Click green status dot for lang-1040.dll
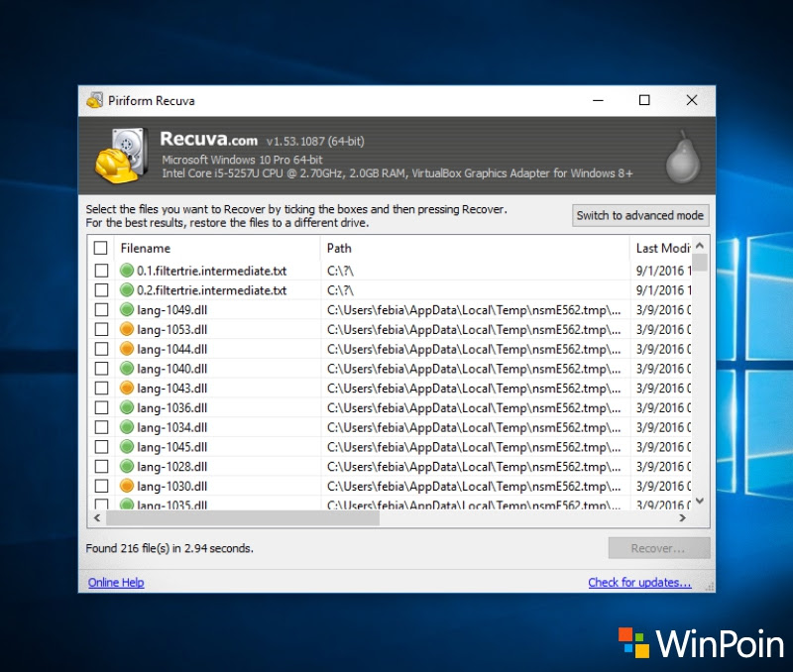The width and height of the screenshot is (793, 672). pos(127,369)
